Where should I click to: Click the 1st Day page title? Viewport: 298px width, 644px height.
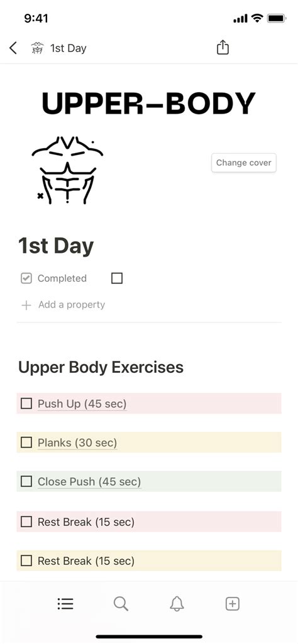point(56,246)
